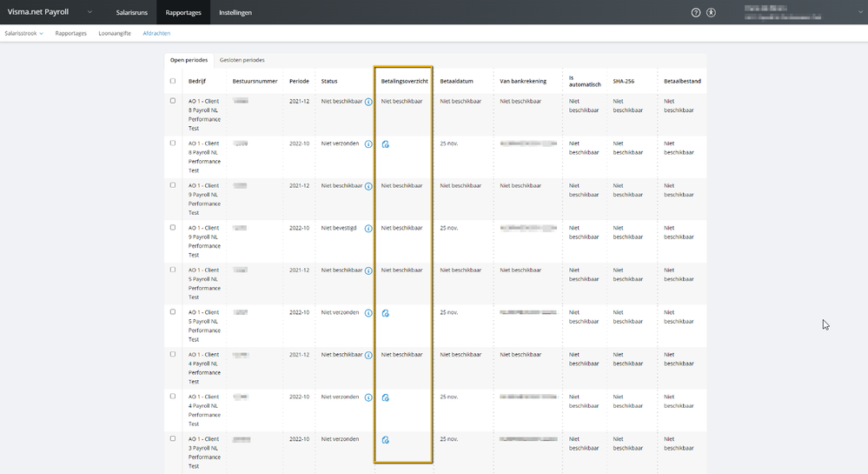Show status info for Client 4 period 2021-12

pyautogui.click(x=368, y=356)
